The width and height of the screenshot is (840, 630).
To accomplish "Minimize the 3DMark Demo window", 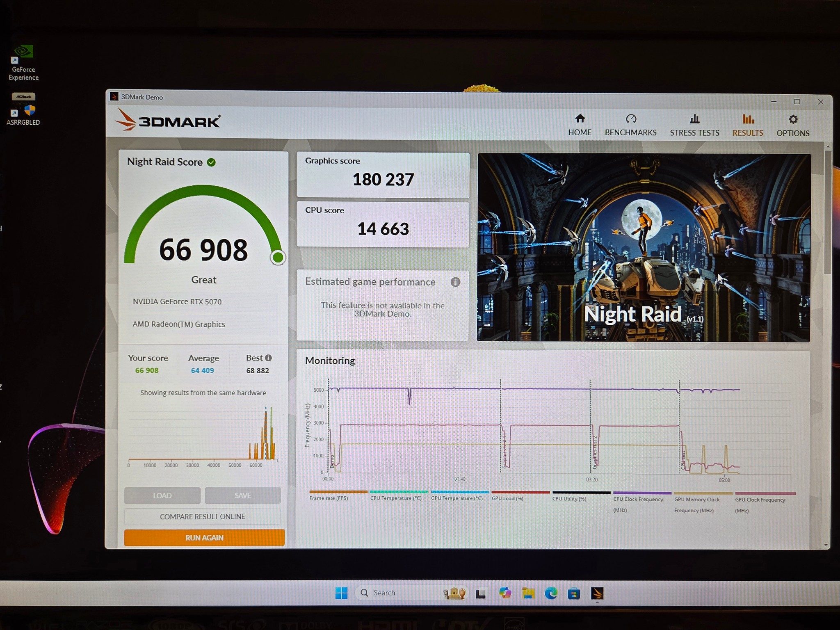I will click(x=774, y=102).
